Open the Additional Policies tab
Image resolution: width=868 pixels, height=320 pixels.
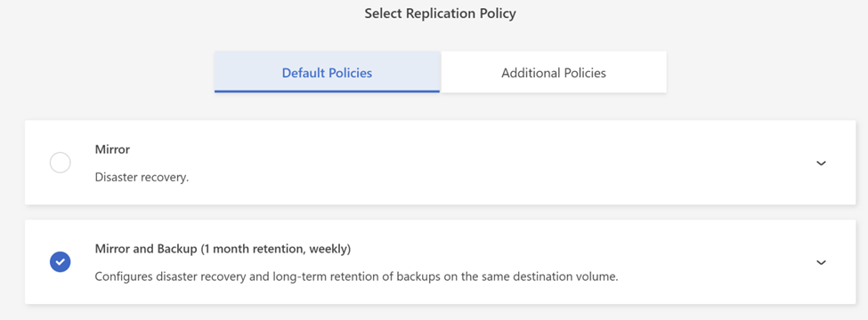click(554, 72)
